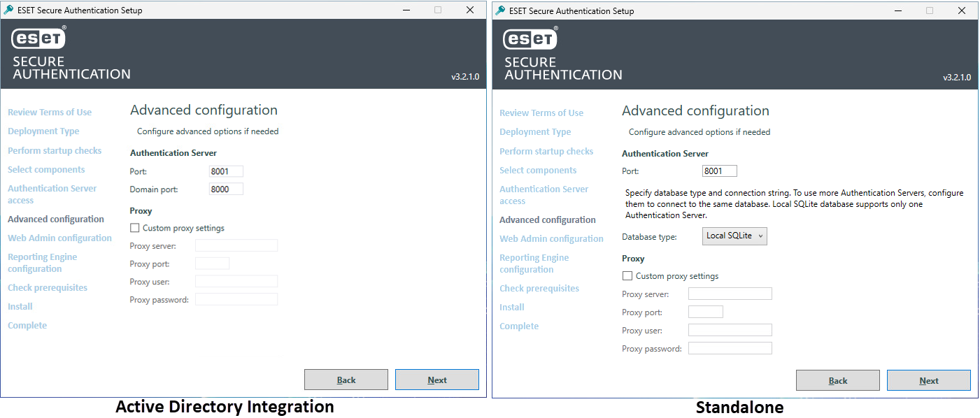Focus the Port field in Active Directory window
The image size is (980, 418).
click(x=226, y=171)
